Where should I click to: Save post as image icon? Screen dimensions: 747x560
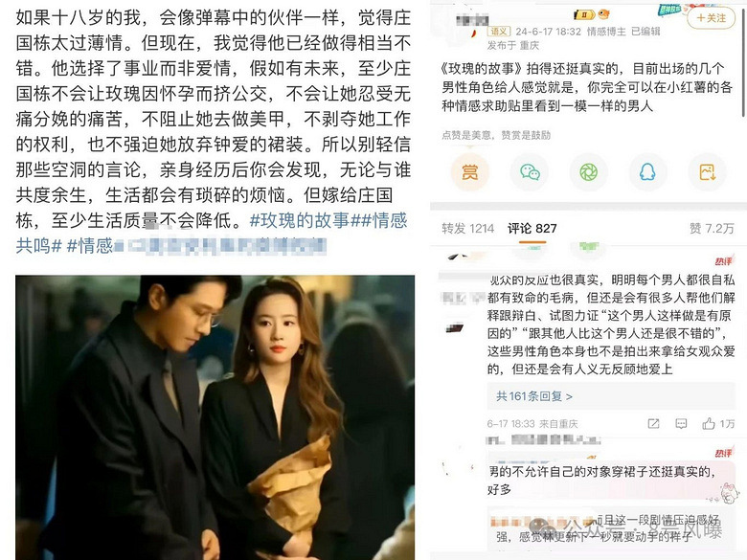pos(707,171)
